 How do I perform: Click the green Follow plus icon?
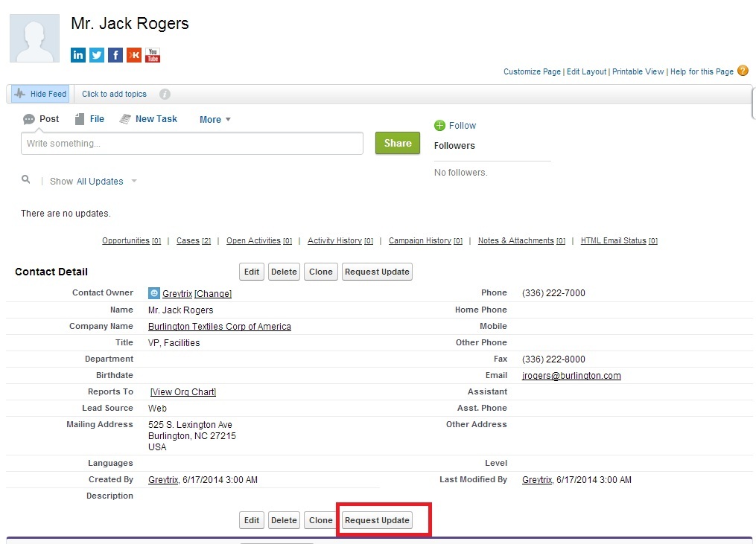pyautogui.click(x=439, y=126)
